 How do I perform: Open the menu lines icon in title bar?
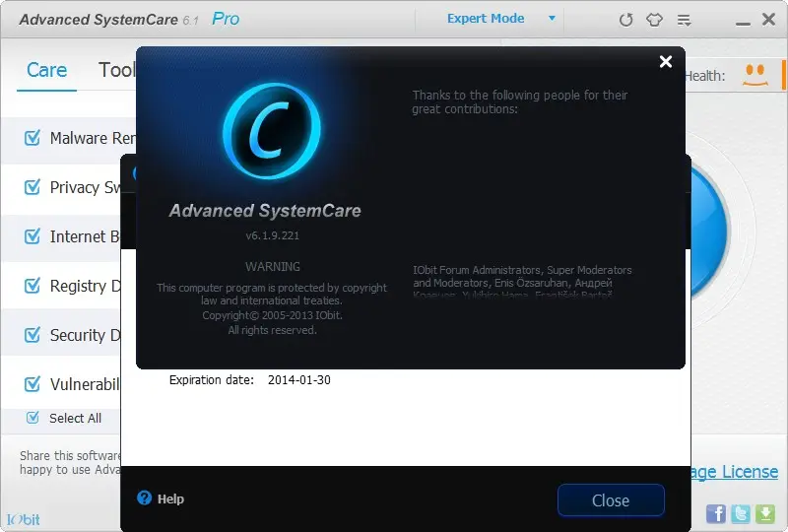click(x=684, y=20)
